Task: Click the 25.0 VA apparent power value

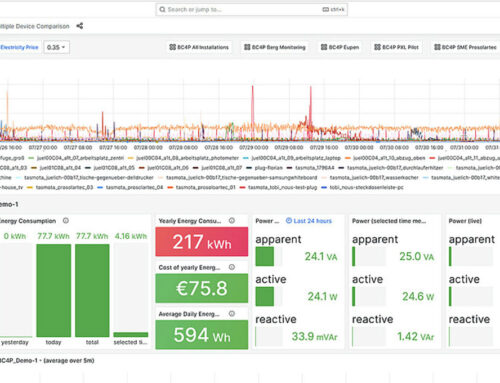Action: click(417, 256)
